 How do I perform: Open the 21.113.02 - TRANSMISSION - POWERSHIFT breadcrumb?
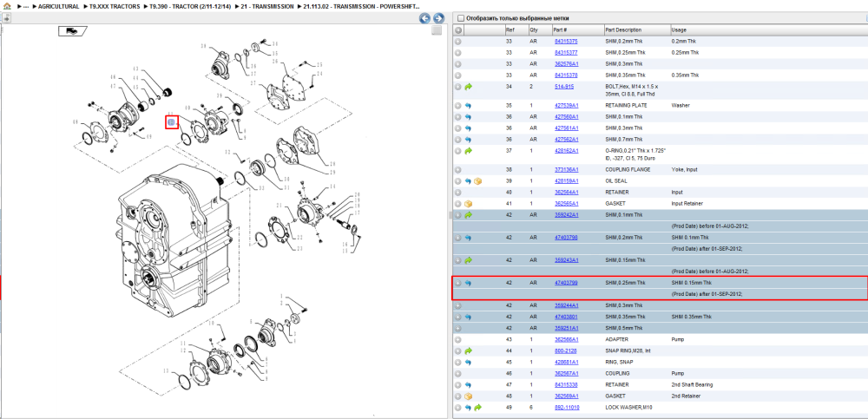tap(361, 6)
